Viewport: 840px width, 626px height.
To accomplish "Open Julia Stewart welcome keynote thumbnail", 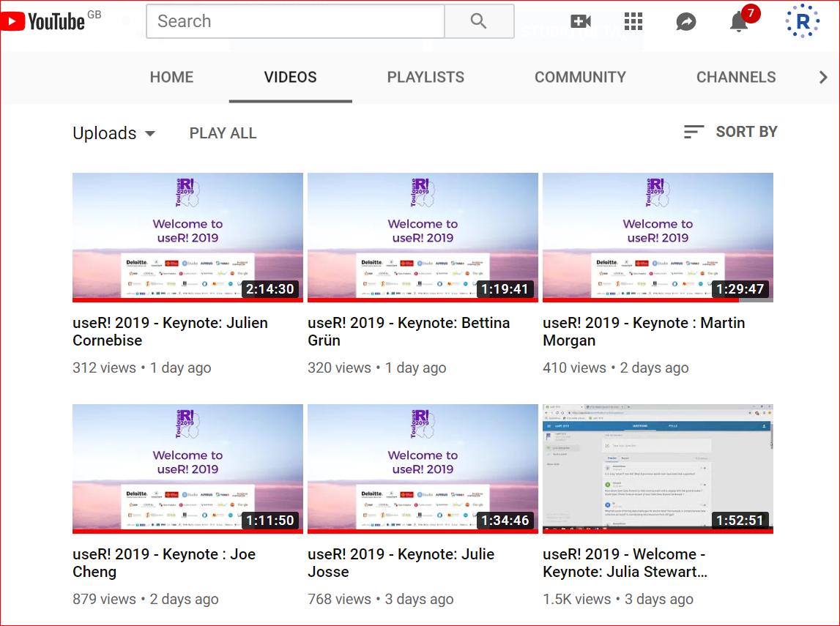I will [x=658, y=469].
